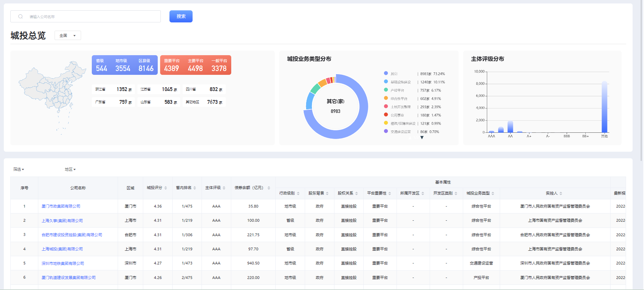Viewport: 644px width, 290px height.
Task: Sort by 行政级别 column sort icon
Action: (x=298, y=193)
